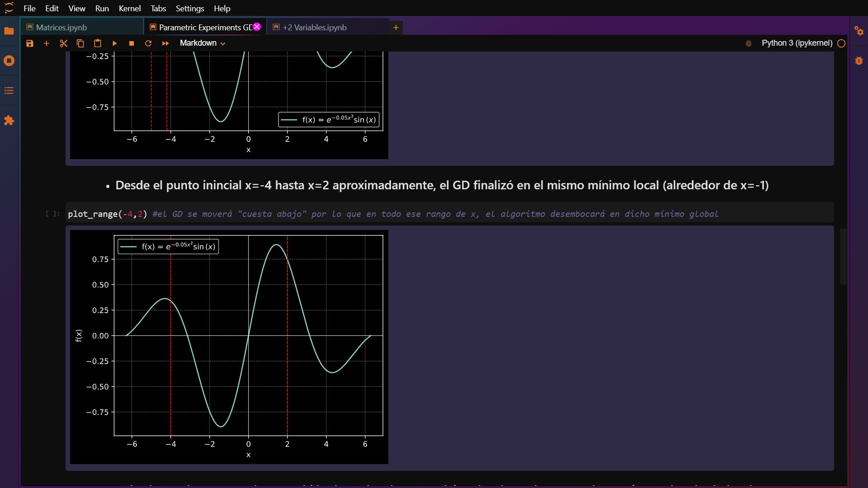Open the property inspector gears icon

[x=859, y=31]
